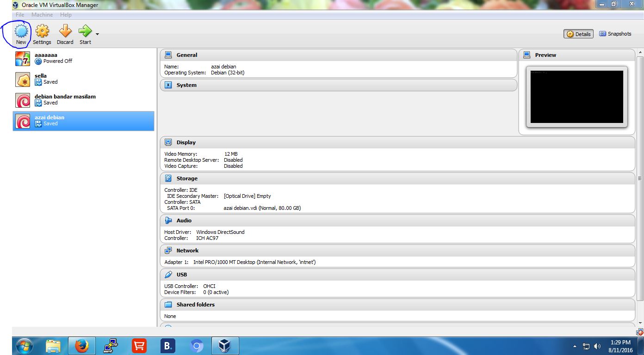644x355 pixels.
Task: Click the Storage section icon
Action: point(168,178)
